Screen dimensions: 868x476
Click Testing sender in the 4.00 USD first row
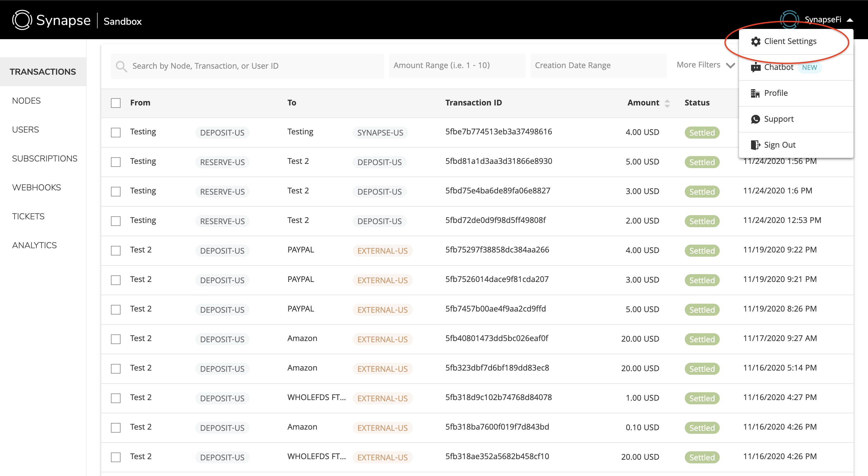[x=143, y=132]
